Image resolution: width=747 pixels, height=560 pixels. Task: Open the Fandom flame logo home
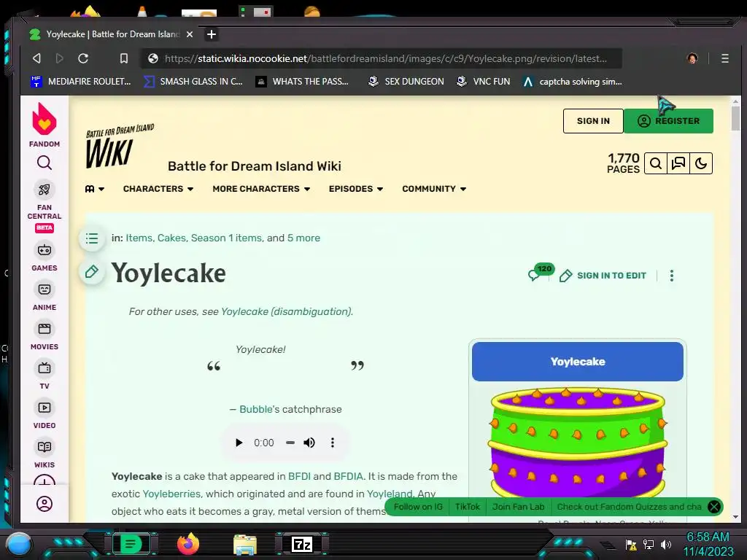point(44,120)
